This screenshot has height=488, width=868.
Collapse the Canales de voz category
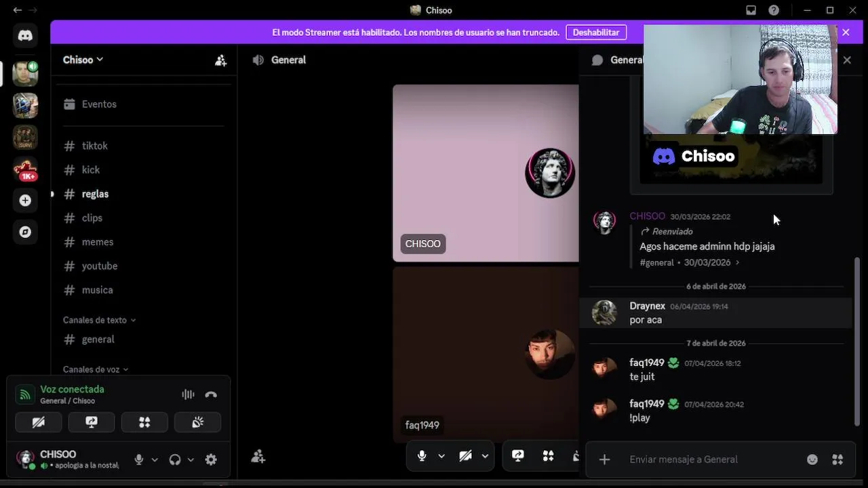96,369
